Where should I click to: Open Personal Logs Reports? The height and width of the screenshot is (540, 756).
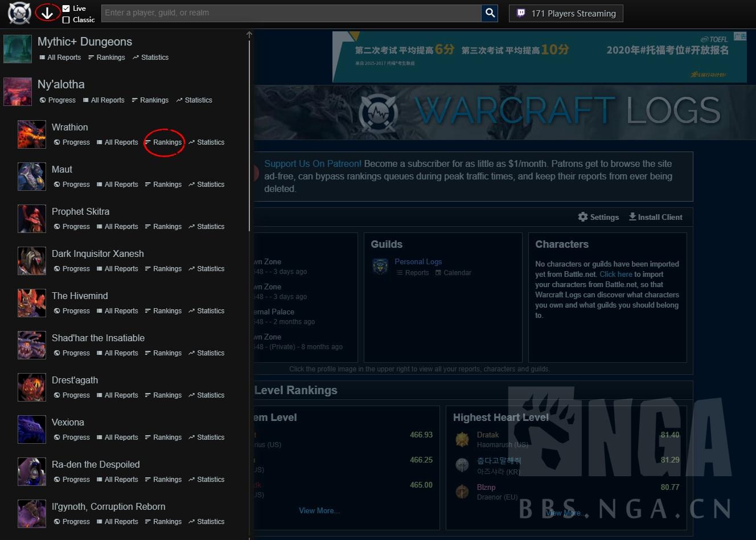[413, 273]
